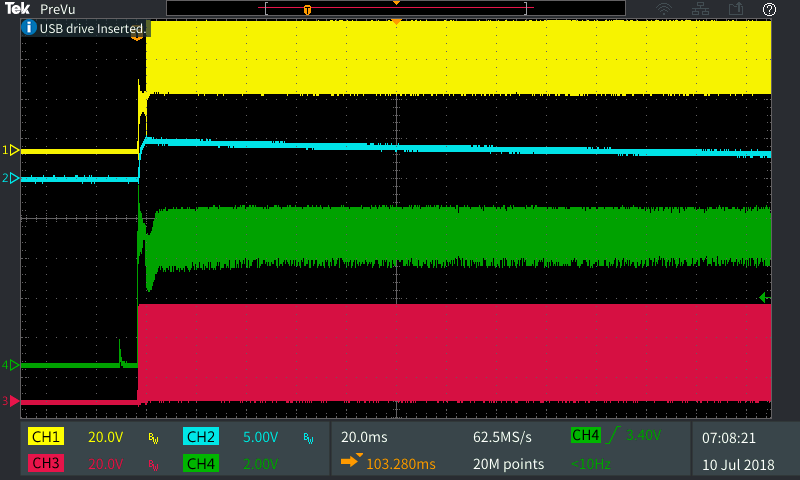Click the record view bracket bar at top

click(x=396, y=8)
